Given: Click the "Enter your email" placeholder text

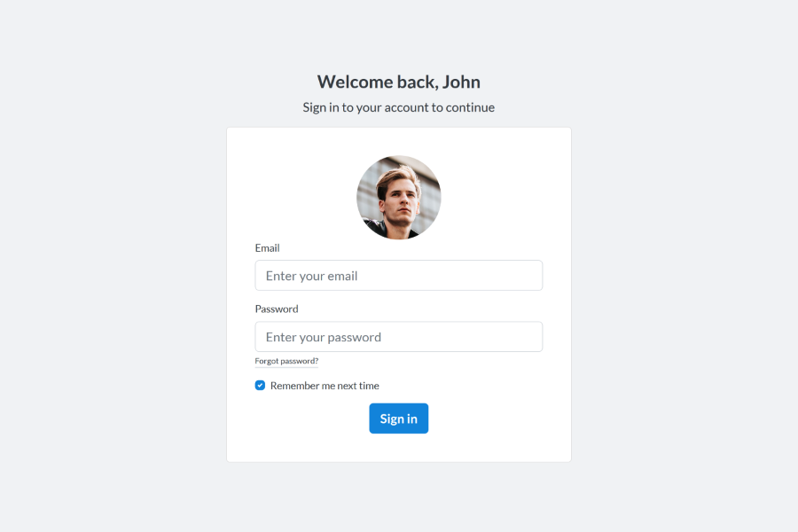Looking at the screenshot, I should coord(311,276).
